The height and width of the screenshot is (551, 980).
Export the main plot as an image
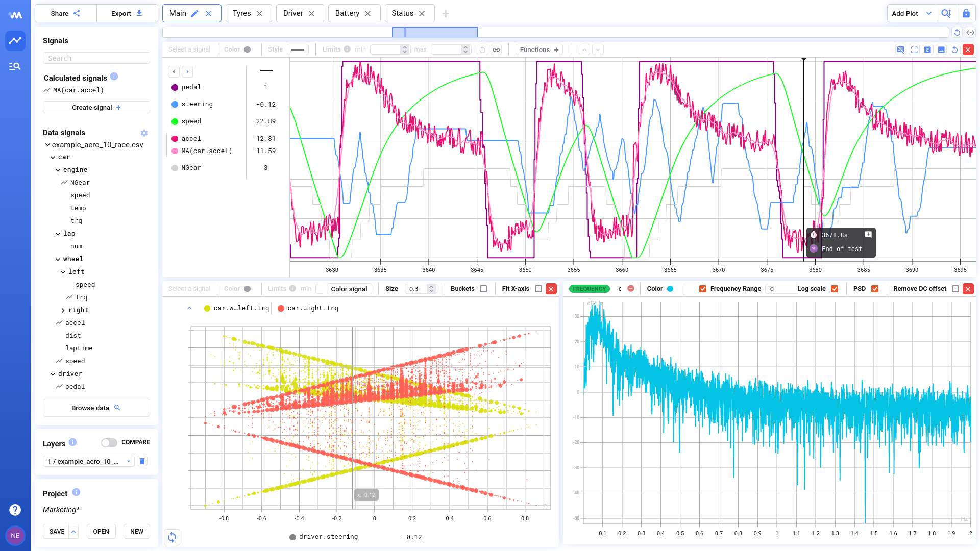coord(941,49)
